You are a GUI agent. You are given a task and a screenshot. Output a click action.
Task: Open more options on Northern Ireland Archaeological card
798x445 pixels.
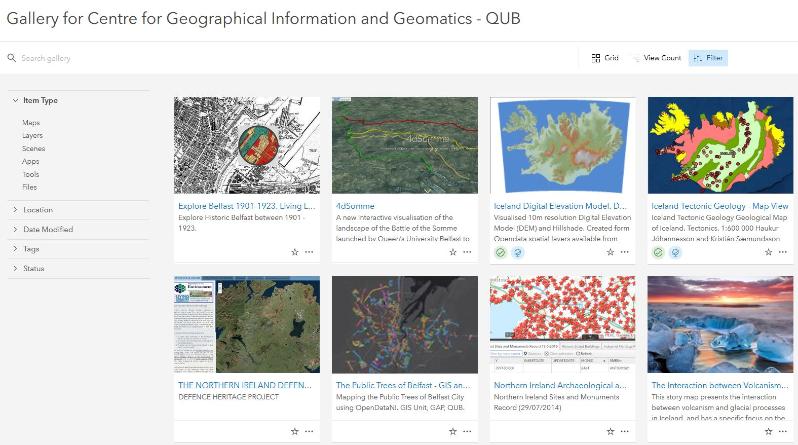(625, 432)
